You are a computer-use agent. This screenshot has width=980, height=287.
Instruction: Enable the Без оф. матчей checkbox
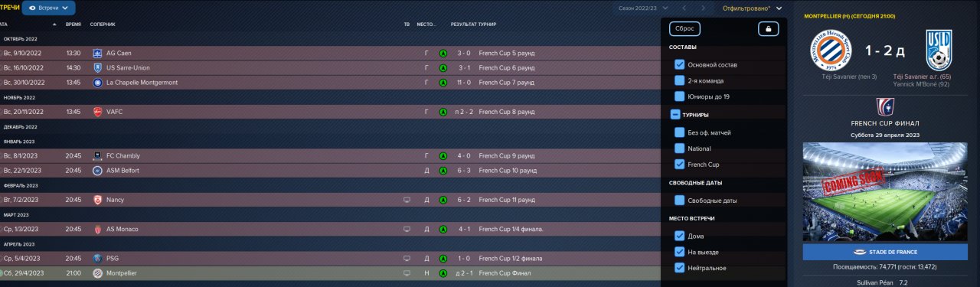tap(679, 132)
